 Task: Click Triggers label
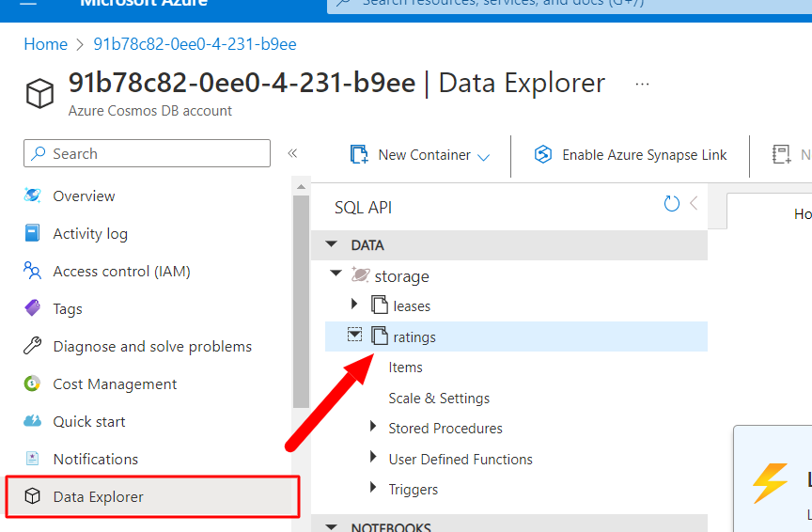point(414,489)
